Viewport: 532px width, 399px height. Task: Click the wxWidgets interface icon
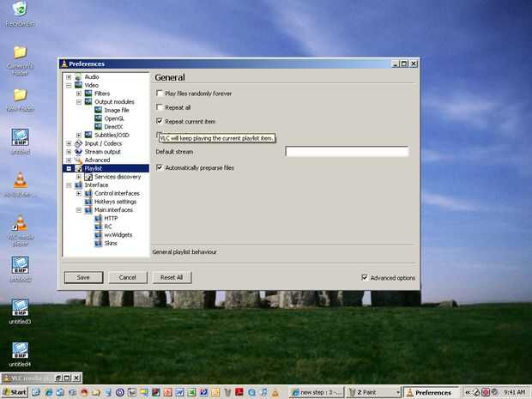tap(98, 234)
